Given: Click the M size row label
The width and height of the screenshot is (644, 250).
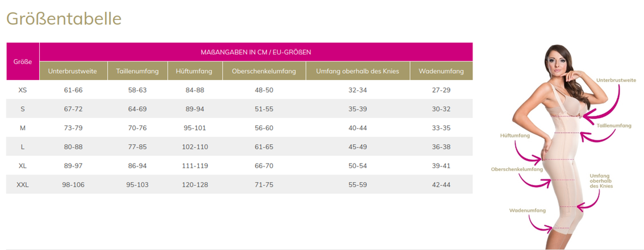Looking at the screenshot, I should [23, 128].
